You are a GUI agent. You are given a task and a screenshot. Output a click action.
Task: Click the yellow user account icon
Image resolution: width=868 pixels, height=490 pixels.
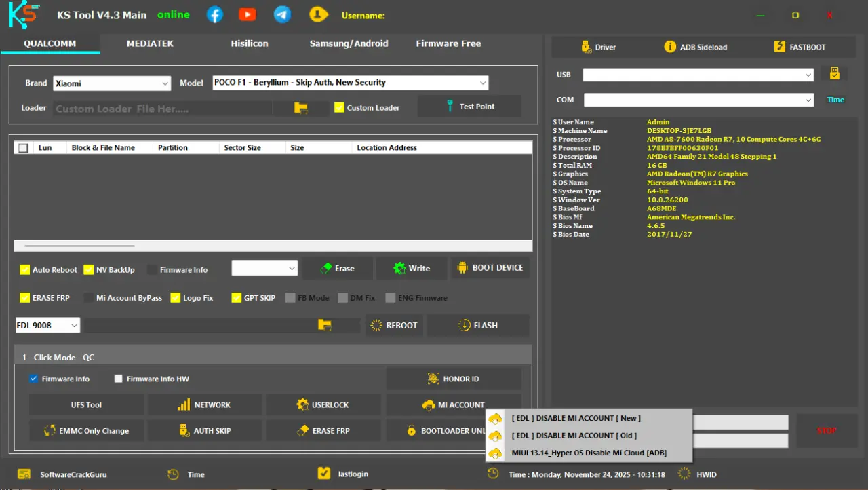tap(317, 14)
